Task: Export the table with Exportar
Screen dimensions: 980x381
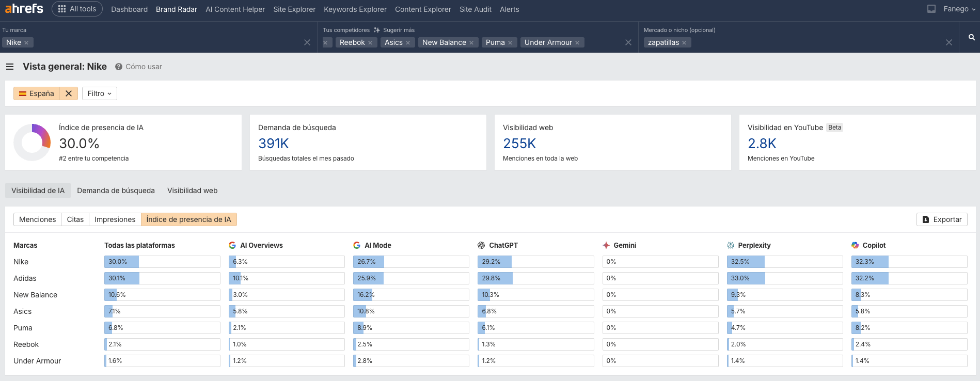Action: pyautogui.click(x=942, y=219)
